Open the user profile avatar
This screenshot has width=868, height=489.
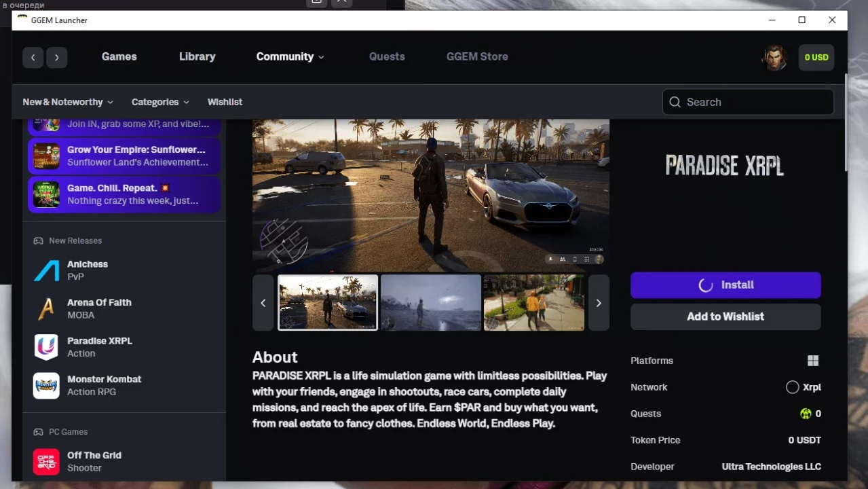(x=774, y=57)
